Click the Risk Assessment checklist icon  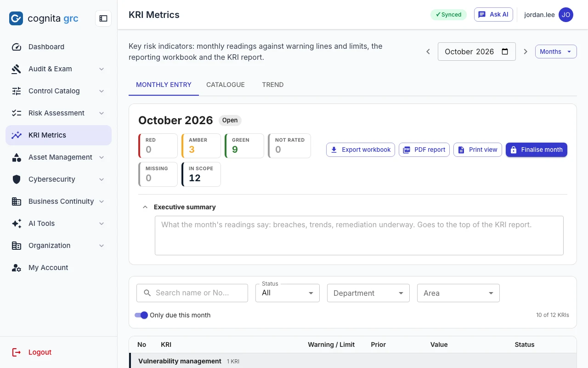click(x=17, y=113)
